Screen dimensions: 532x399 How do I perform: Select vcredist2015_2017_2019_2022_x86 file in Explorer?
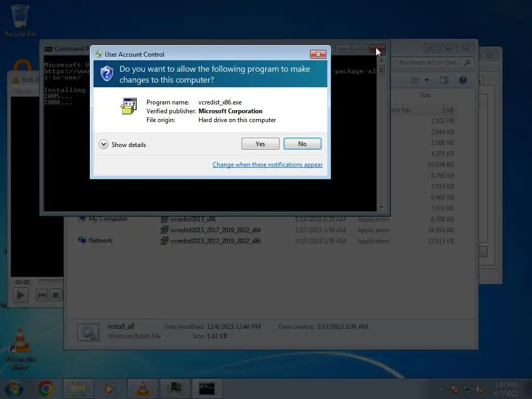[215, 241]
